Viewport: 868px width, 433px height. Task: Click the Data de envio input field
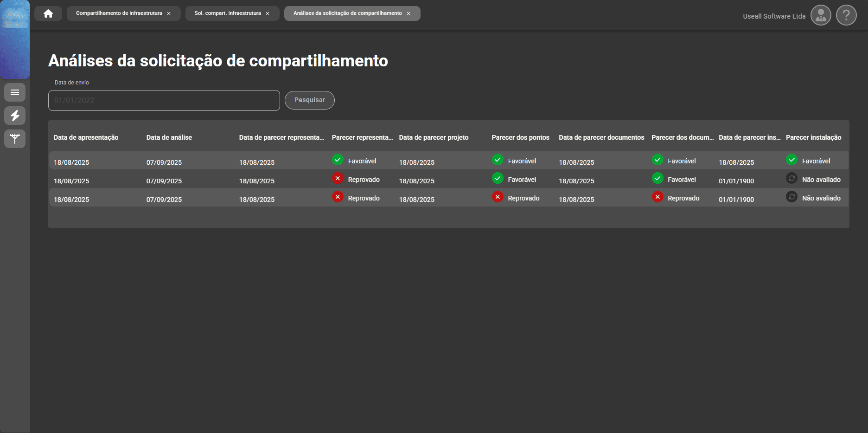[164, 100]
